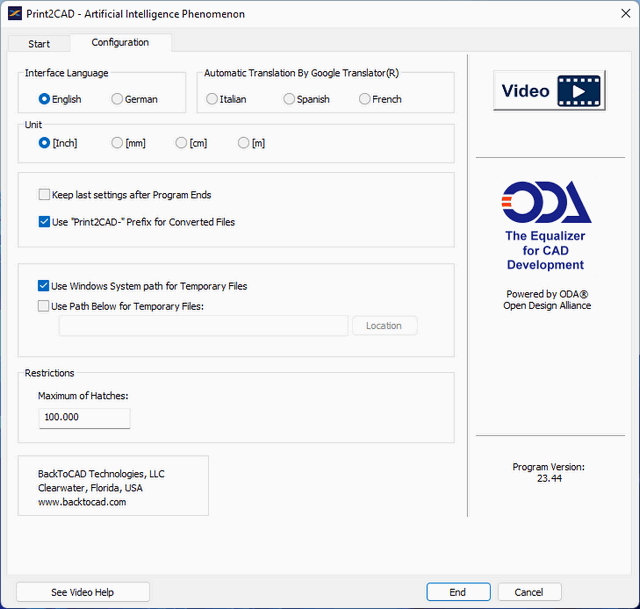Click the ODA Open Design Alliance logo

[545, 203]
